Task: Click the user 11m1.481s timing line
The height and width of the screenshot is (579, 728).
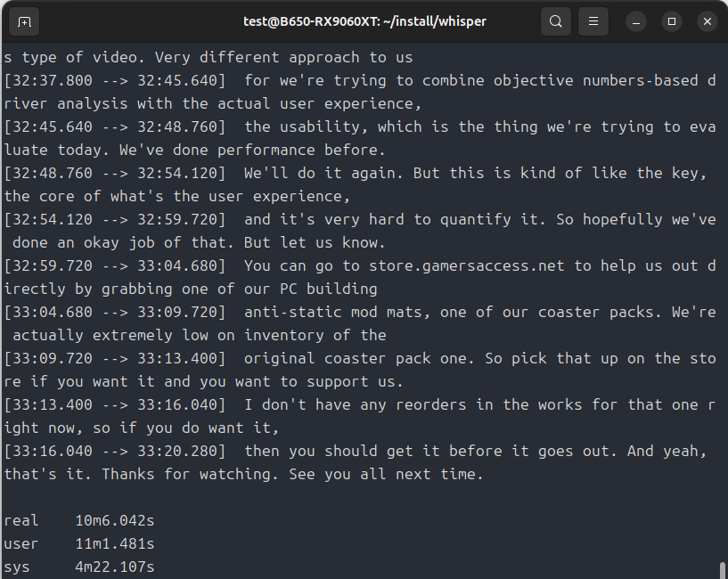Action: (78, 543)
